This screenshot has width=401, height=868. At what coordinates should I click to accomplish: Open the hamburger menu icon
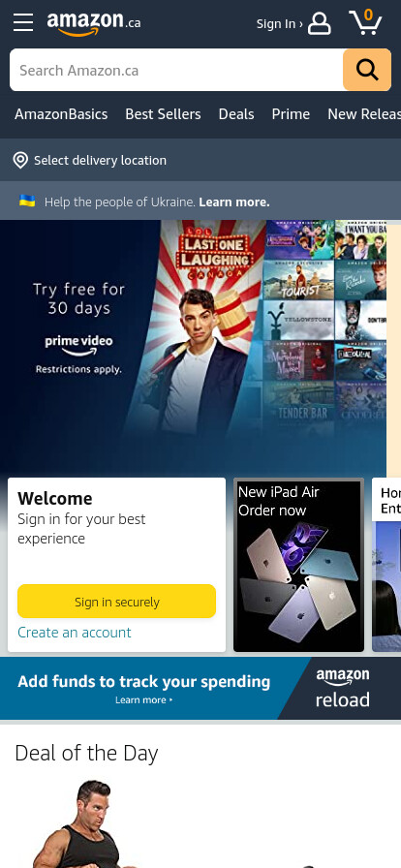pos(23,22)
